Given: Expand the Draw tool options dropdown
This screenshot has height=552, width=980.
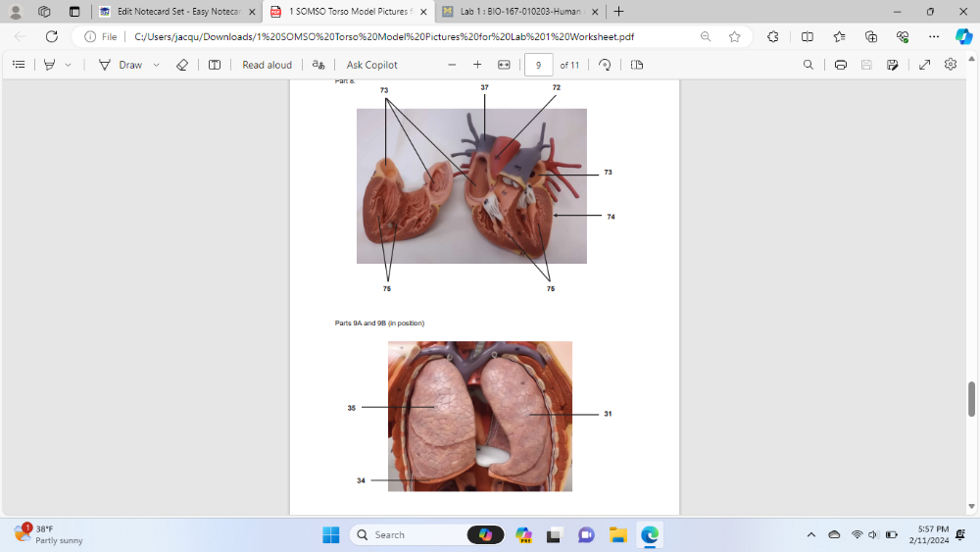Looking at the screenshot, I should 156,65.
